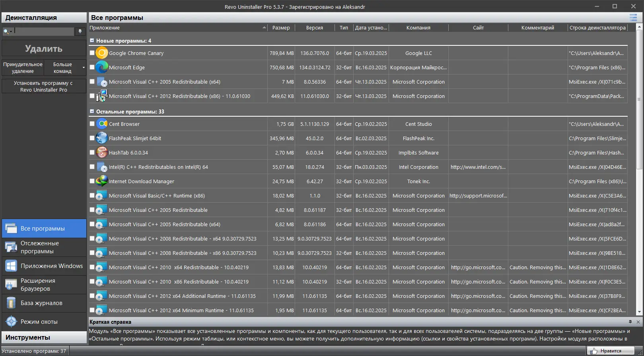This screenshot has height=356, width=644.
Task: Open Отслеженные программы module
Action: click(44, 247)
